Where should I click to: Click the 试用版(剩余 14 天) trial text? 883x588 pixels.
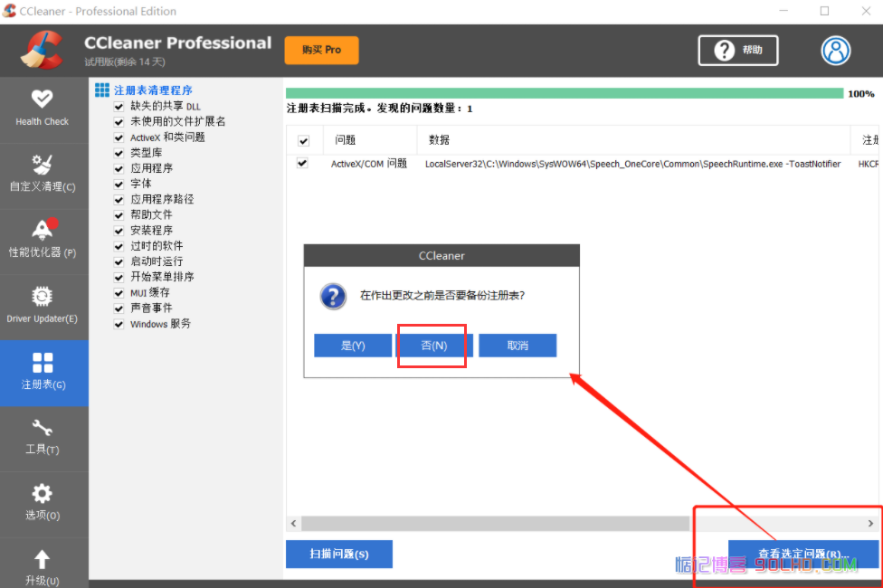click(x=125, y=62)
